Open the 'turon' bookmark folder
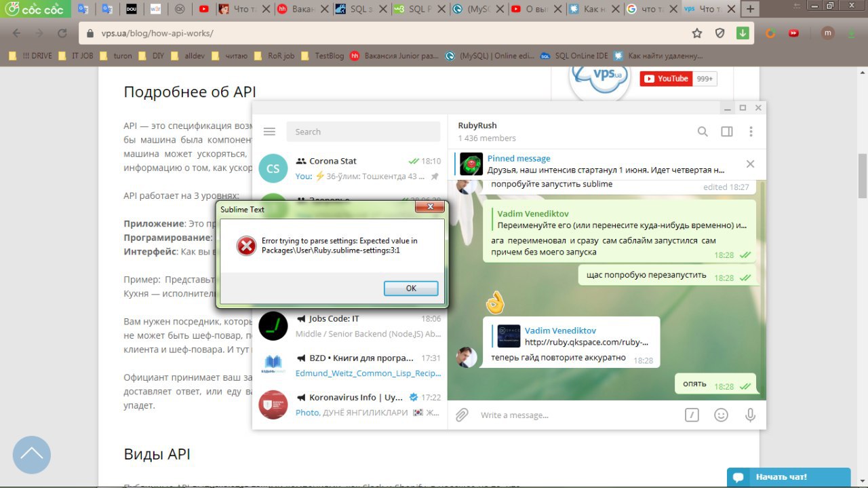 (x=117, y=56)
